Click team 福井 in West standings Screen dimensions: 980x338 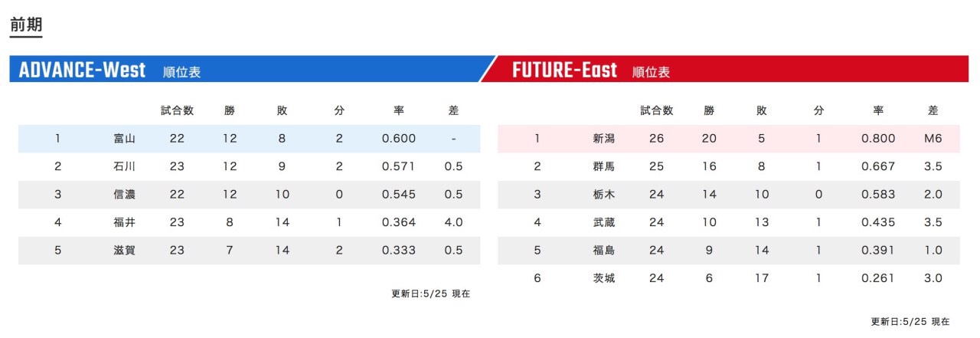124,222
